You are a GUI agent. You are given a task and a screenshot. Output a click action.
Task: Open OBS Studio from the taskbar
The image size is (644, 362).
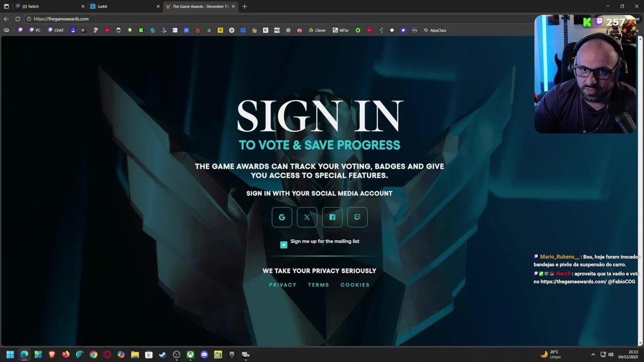pos(177,354)
